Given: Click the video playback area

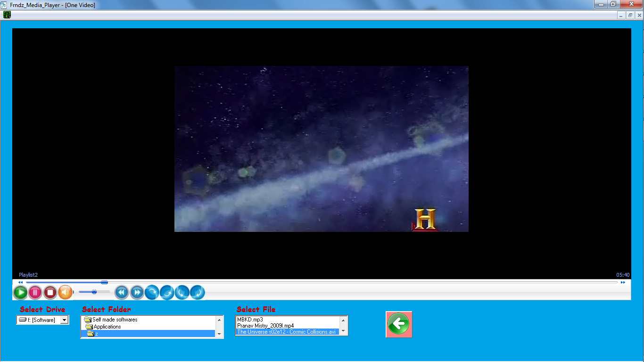Looking at the screenshot, I should coord(322,149).
